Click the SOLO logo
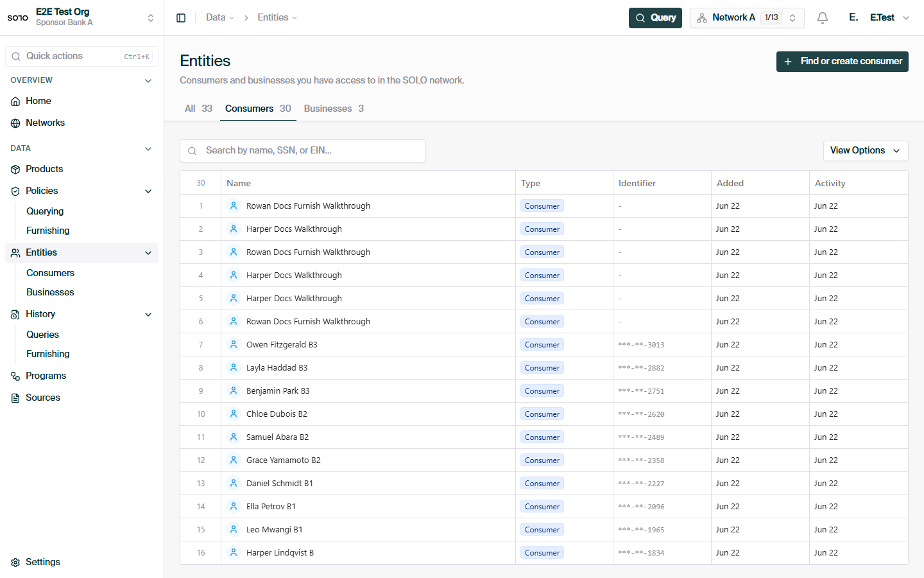 click(x=18, y=18)
